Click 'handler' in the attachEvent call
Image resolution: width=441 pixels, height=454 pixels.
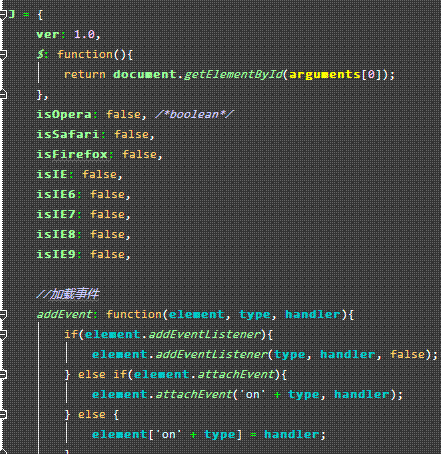[362, 394]
